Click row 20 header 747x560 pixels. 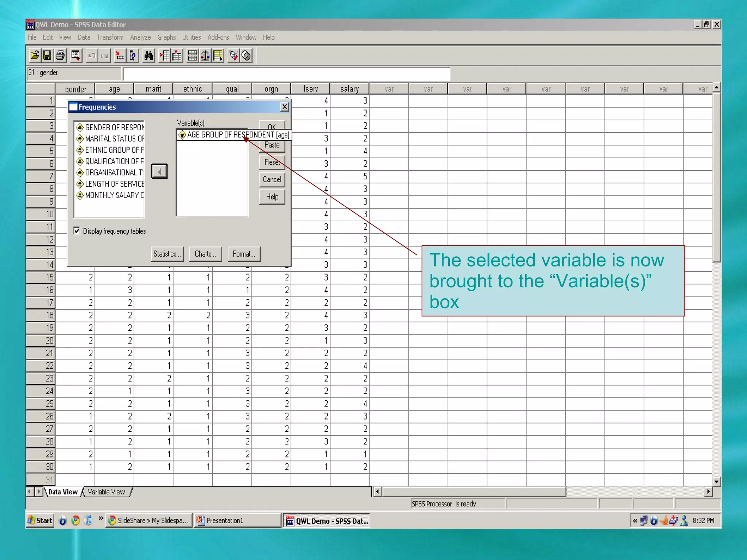(x=40, y=341)
